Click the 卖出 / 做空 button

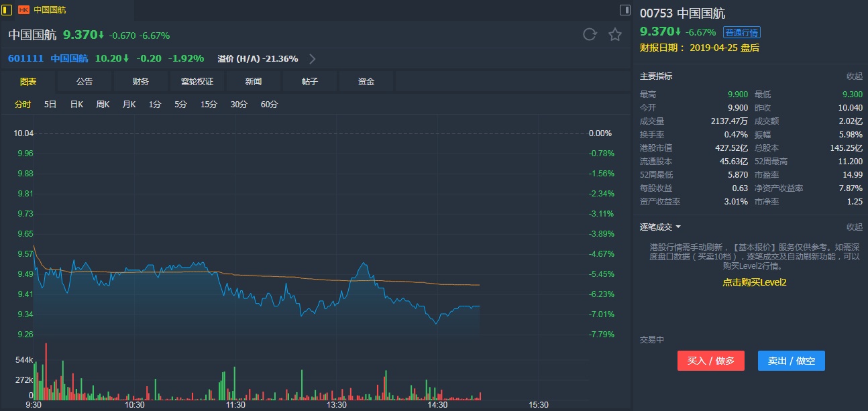click(792, 361)
